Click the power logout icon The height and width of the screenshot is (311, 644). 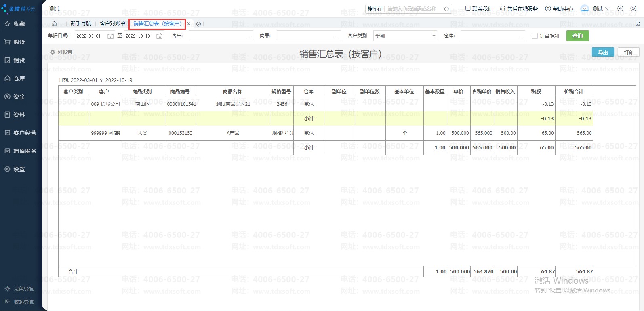click(632, 8)
